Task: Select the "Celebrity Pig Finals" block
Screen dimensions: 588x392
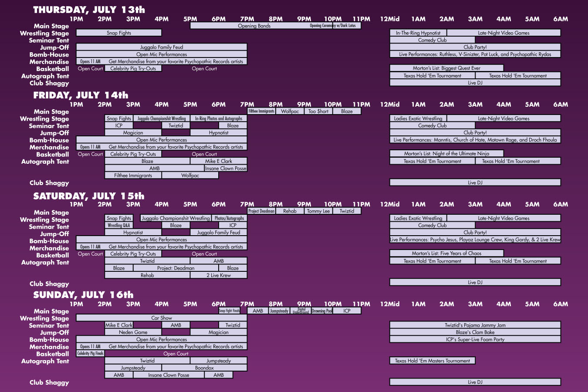Action: click(91, 354)
